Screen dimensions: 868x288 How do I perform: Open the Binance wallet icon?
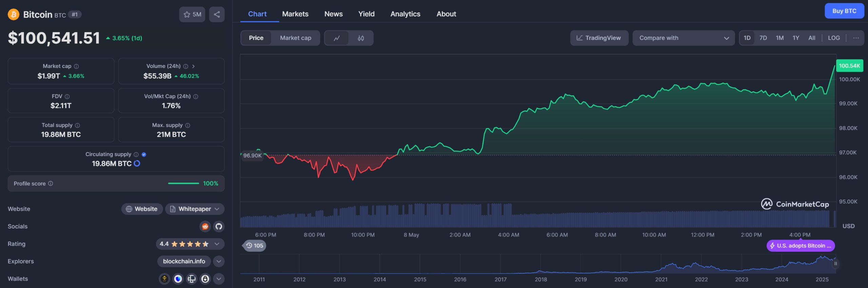click(x=164, y=279)
